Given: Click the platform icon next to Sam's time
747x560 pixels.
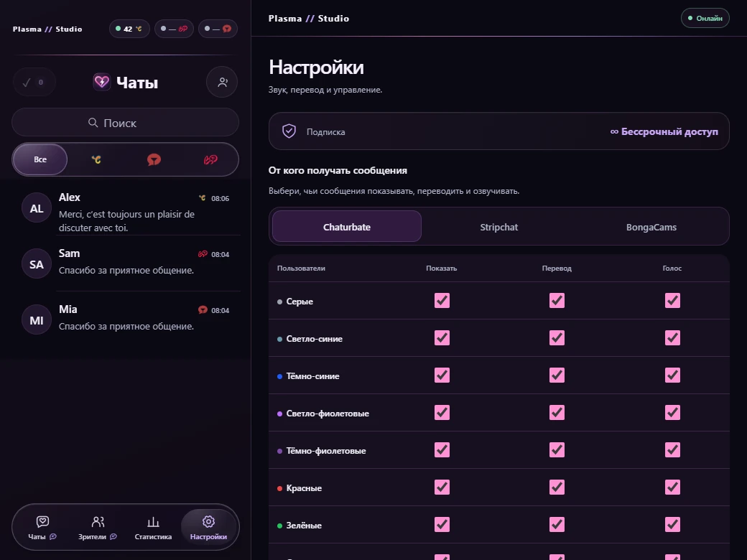Looking at the screenshot, I should pos(203,254).
